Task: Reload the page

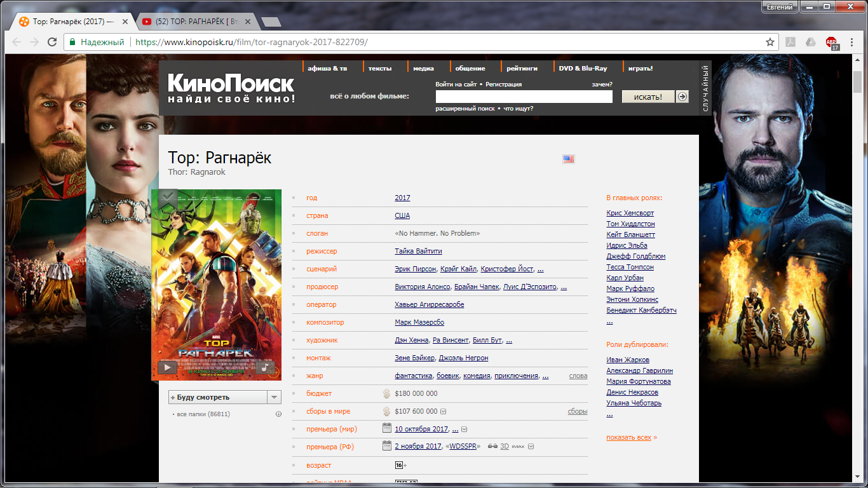Action: coord(53,43)
